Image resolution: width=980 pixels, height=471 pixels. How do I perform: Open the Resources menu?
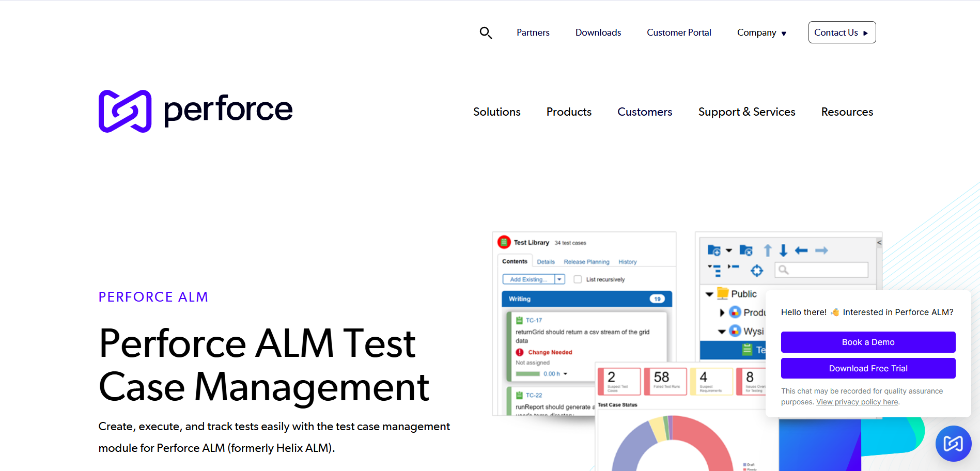pos(847,112)
